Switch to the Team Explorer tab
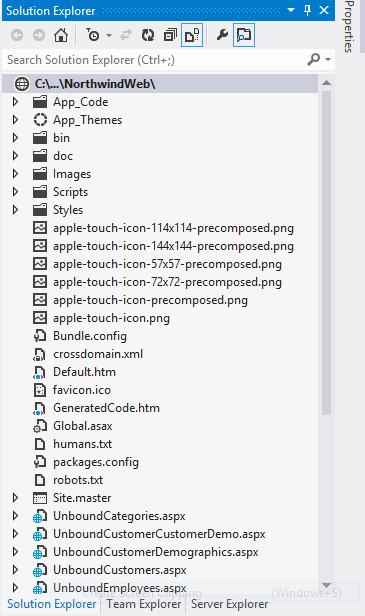Image resolution: width=365 pixels, height=616 pixels. point(144,604)
